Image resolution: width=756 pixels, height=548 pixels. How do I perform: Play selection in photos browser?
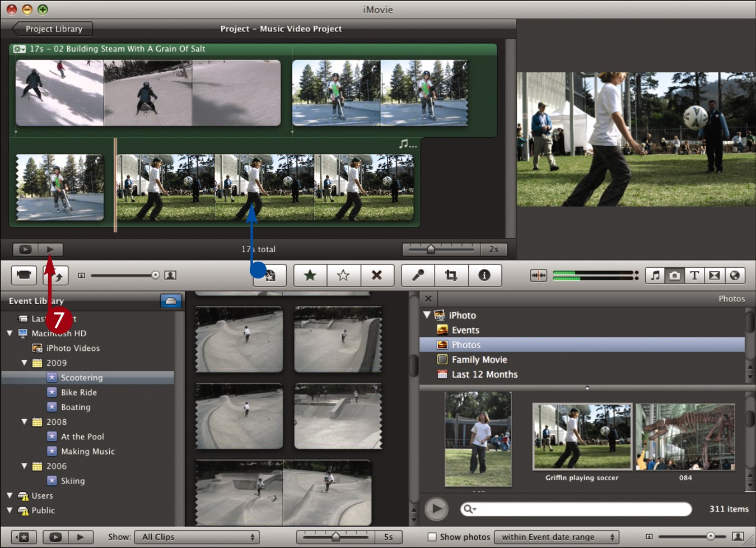pyautogui.click(x=436, y=509)
